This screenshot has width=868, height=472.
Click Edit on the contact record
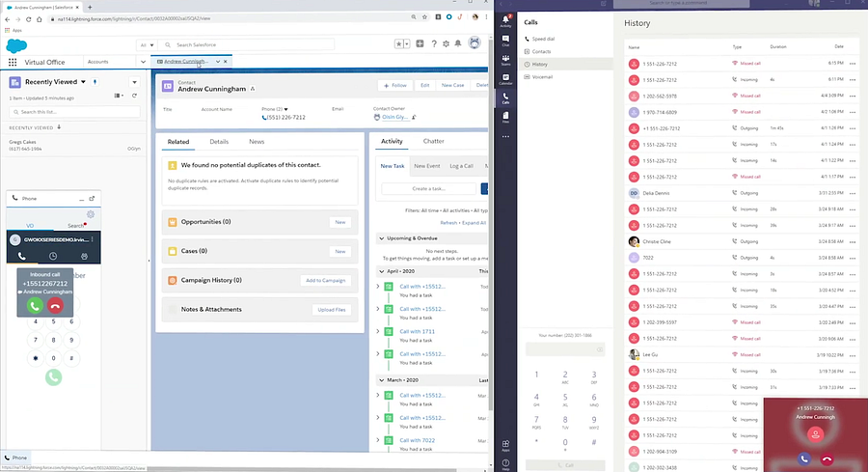424,85
